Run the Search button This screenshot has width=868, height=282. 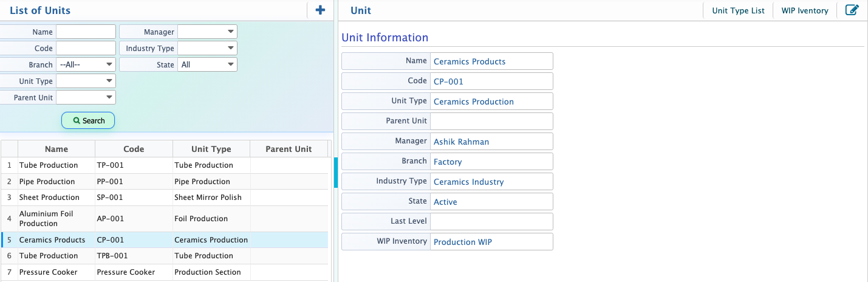coord(88,120)
